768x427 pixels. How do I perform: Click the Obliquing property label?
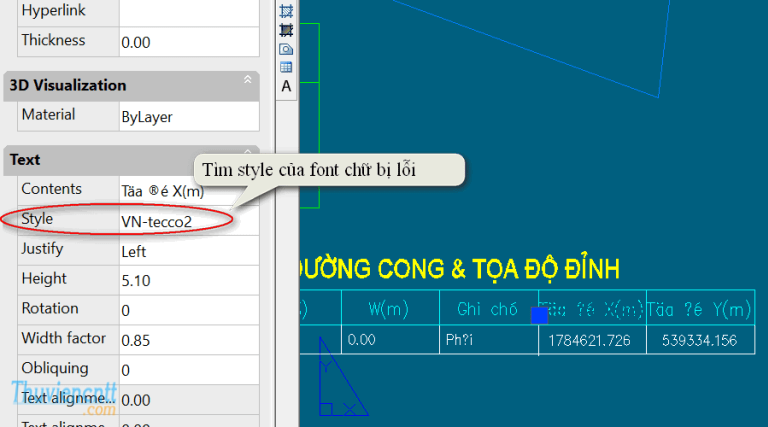coord(55,368)
